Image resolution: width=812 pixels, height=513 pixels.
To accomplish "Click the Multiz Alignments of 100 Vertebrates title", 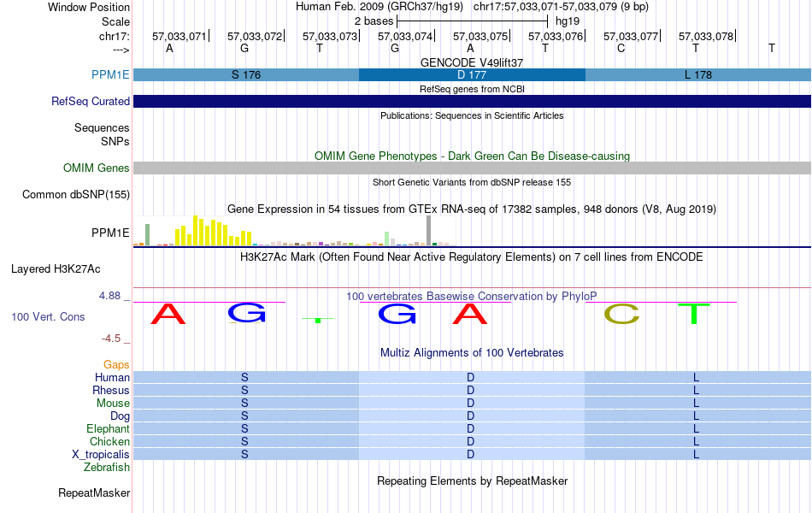I will click(472, 353).
